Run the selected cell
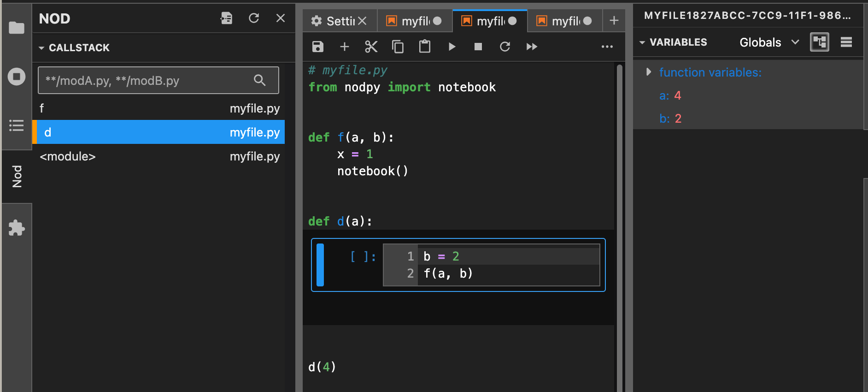This screenshot has height=392, width=868. pyautogui.click(x=452, y=47)
